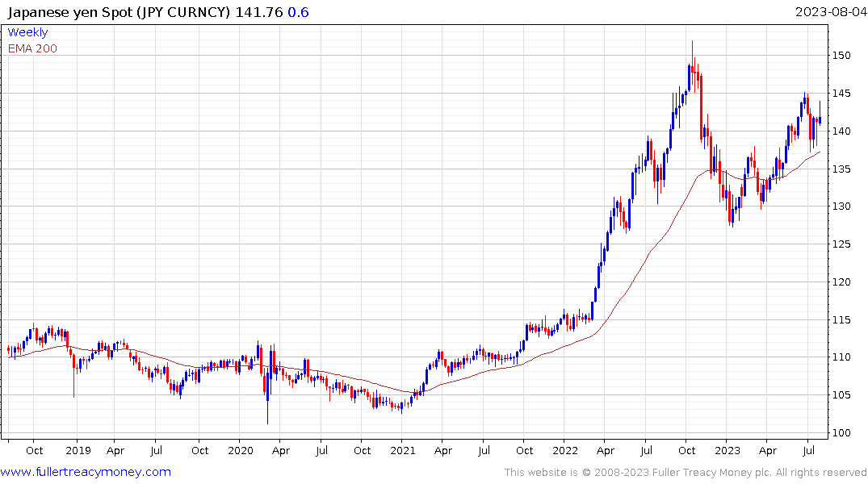Click the 2020 year label on time axis

coord(241,451)
